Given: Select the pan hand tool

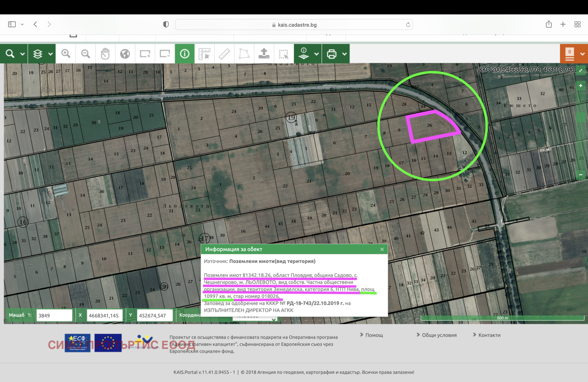Looking at the screenshot, I should [105, 54].
